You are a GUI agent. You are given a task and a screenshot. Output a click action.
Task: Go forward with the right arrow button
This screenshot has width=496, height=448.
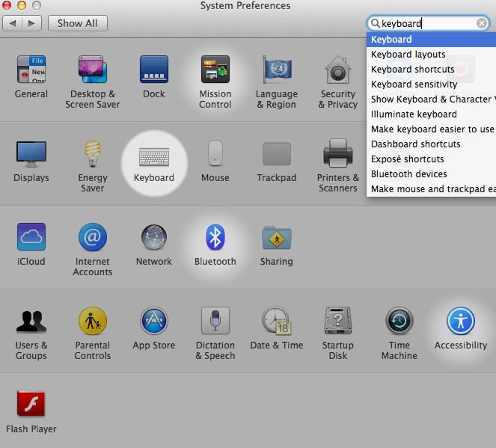click(31, 23)
